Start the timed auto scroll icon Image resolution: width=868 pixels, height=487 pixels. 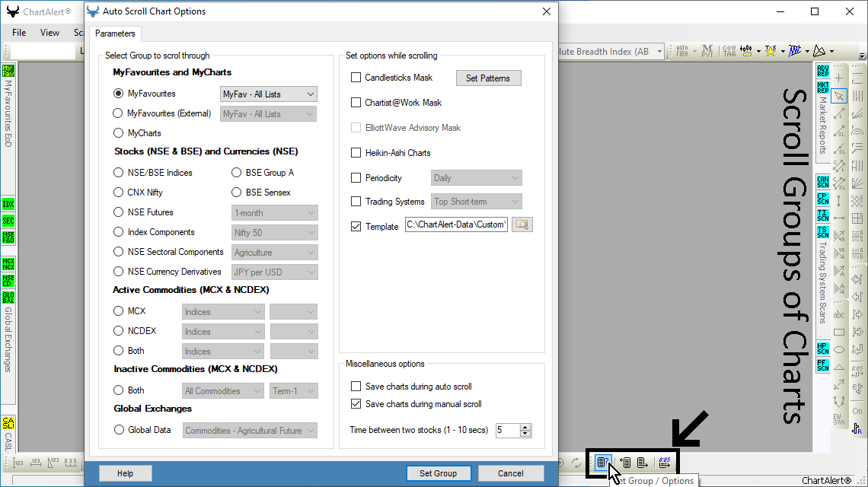click(664, 463)
